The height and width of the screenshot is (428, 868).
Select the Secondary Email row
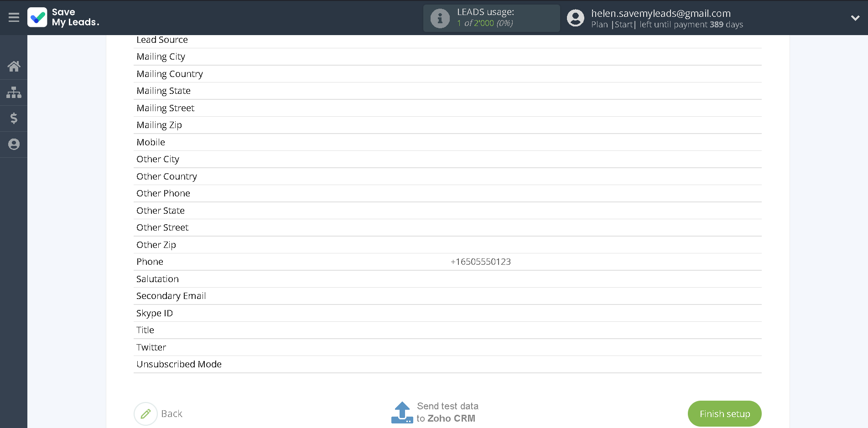[x=171, y=296]
